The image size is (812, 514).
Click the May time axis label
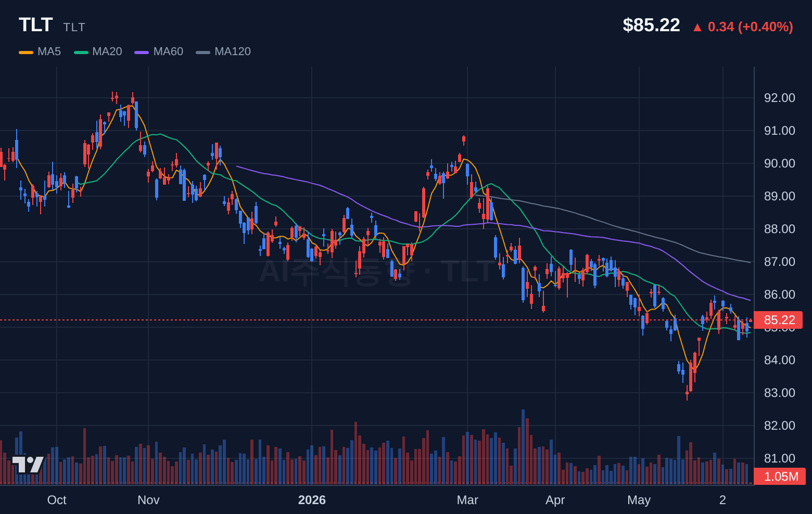click(x=639, y=500)
